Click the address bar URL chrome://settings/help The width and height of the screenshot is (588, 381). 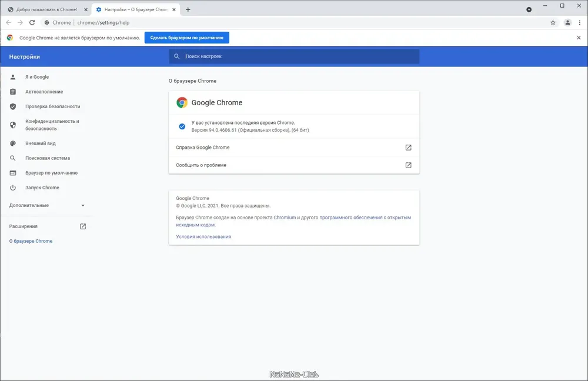click(103, 22)
